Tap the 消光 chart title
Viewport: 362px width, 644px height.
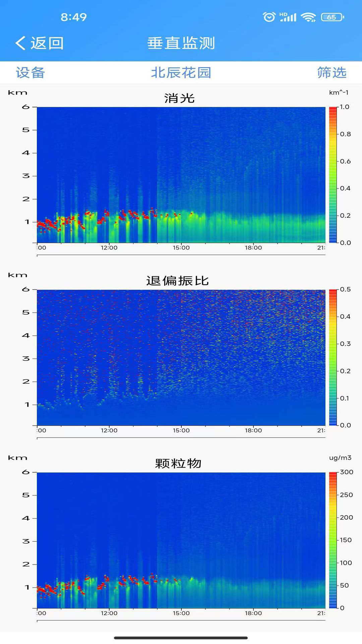179,98
